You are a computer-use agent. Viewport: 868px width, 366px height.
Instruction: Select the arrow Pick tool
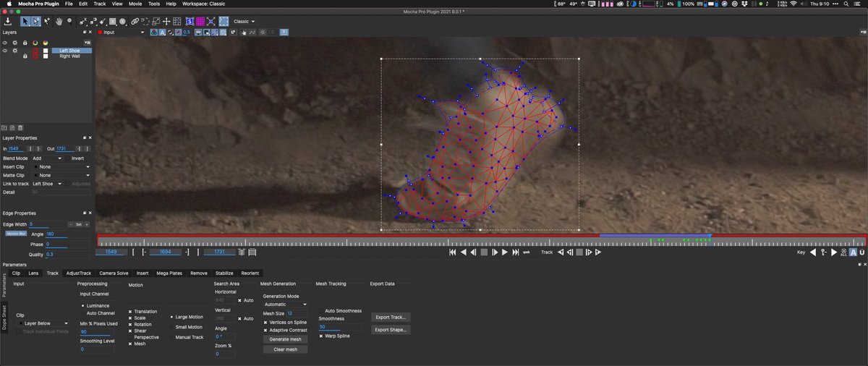point(25,21)
